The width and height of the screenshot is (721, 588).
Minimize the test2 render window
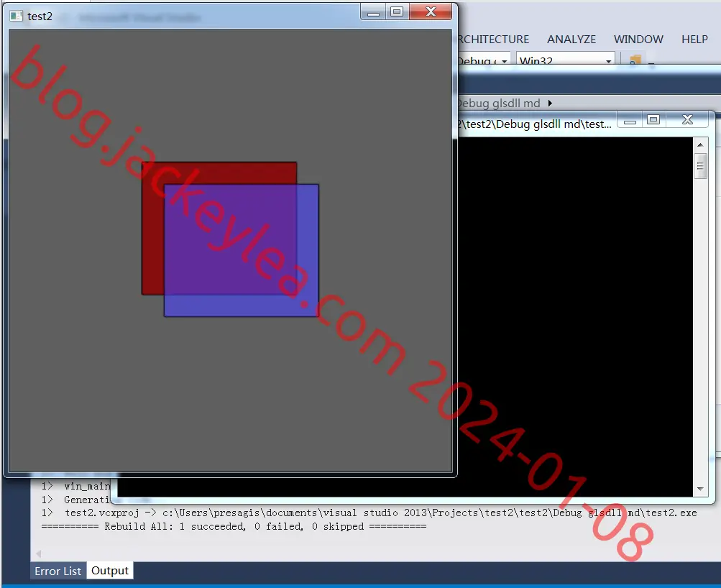click(x=373, y=12)
